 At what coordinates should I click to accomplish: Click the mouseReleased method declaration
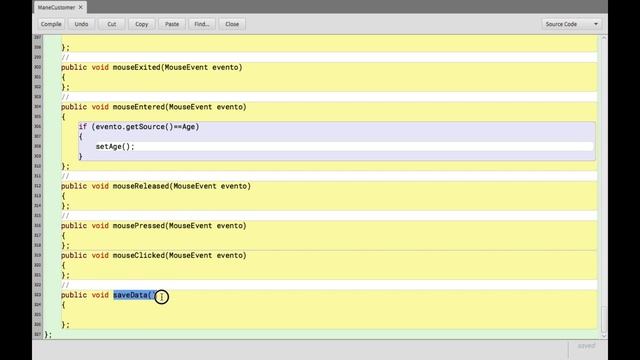[156, 186]
